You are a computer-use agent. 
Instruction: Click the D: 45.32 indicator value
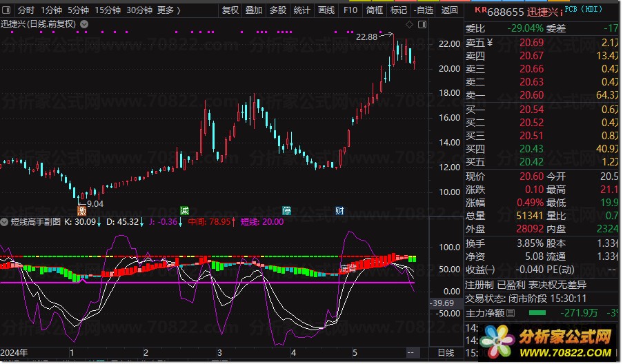tap(125, 222)
